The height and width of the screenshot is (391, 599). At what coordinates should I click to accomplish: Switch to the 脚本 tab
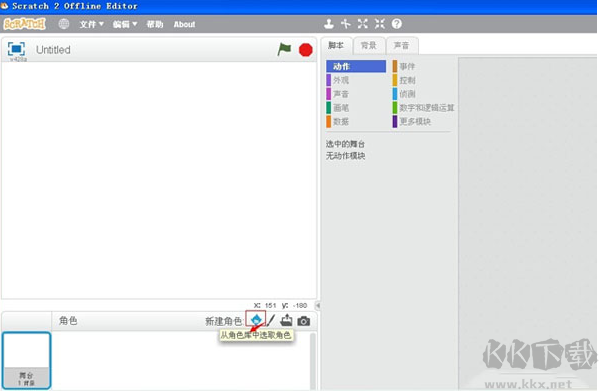(x=336, y=46)
